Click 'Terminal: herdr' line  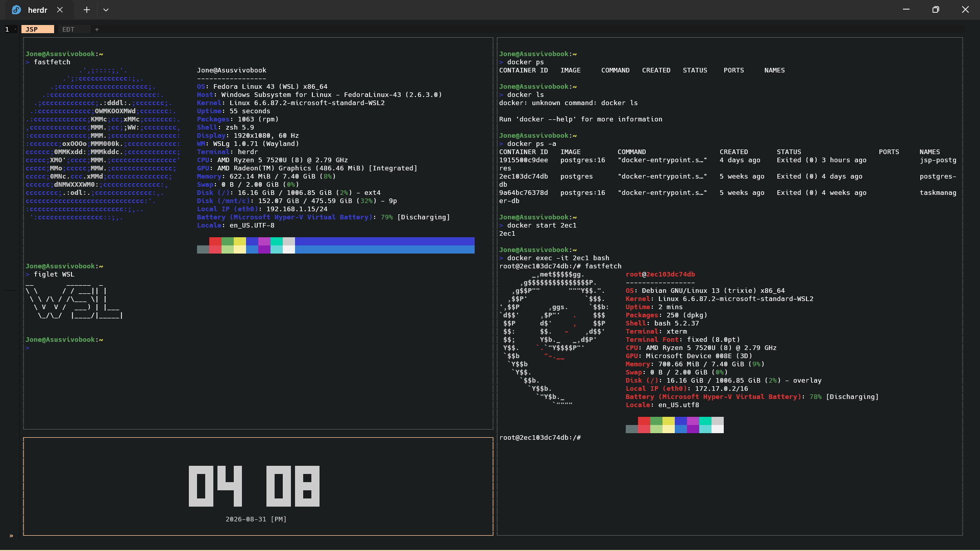[228, 152]
